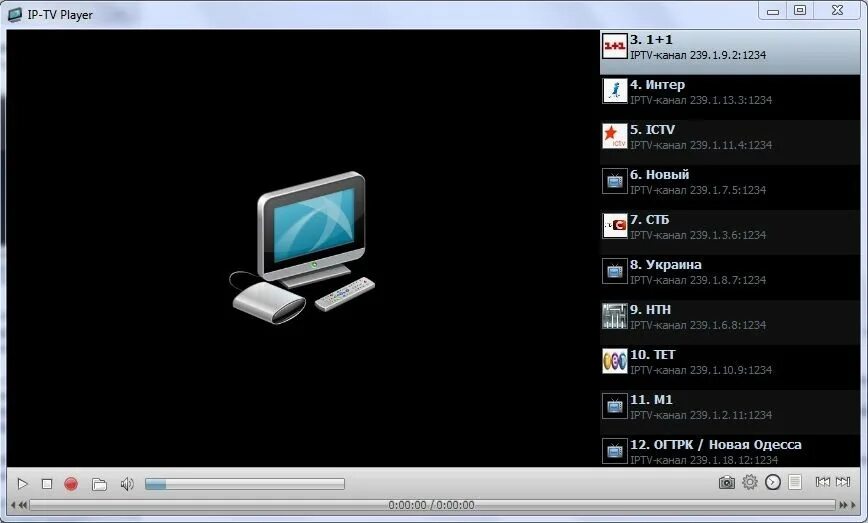Start playback with the Play button
Screen dimensions: 868x523
(x=22, y=484)
